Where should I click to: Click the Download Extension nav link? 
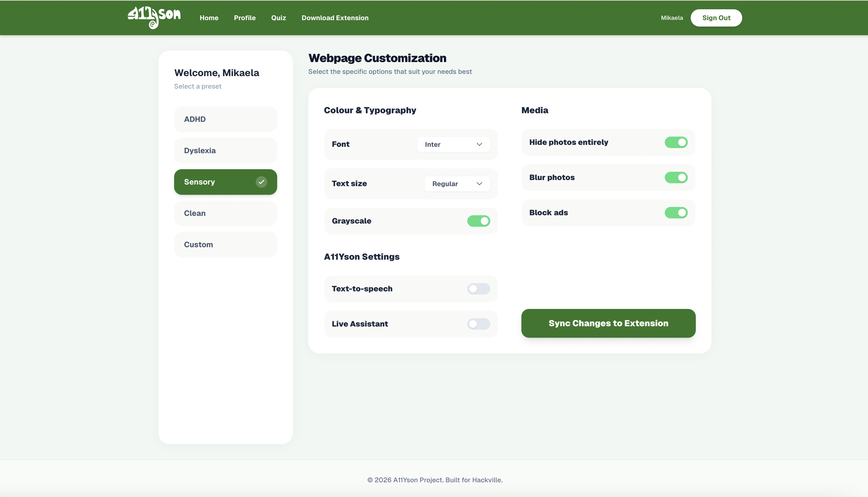(335, 18)
